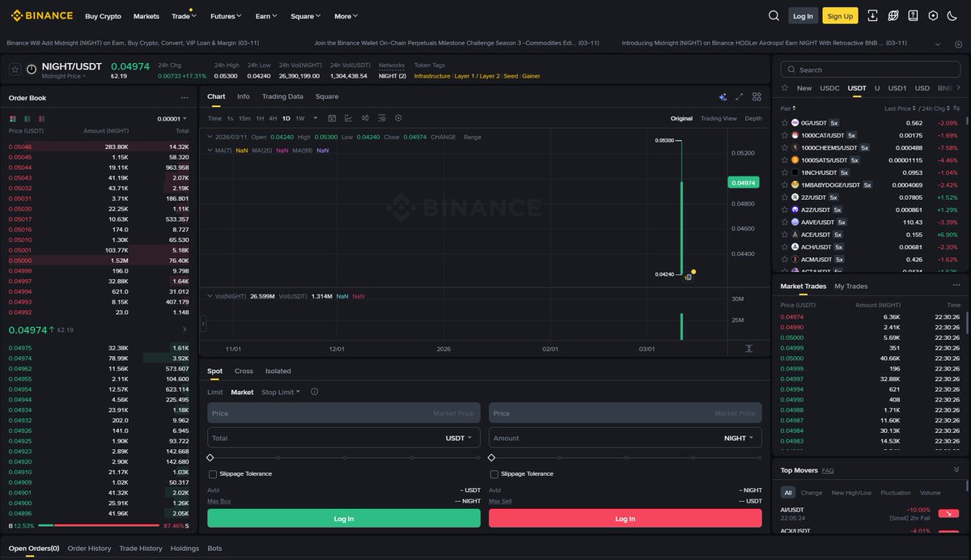Screen dimensions: 971x560
Task: Open the Order Book three-dot menu
Action: [184, 98]
